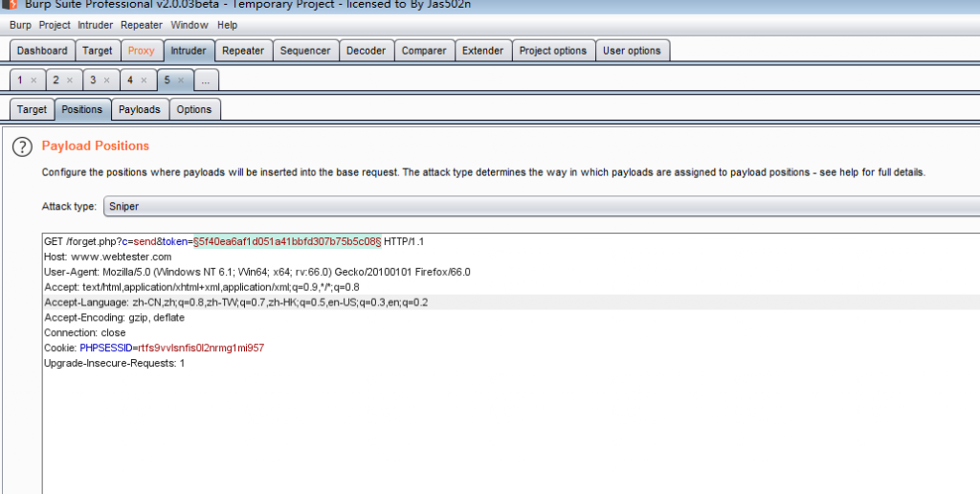Screen dimensions: 980x494
Task: Switch to the Comparer tab
Action: coord(424,51)
